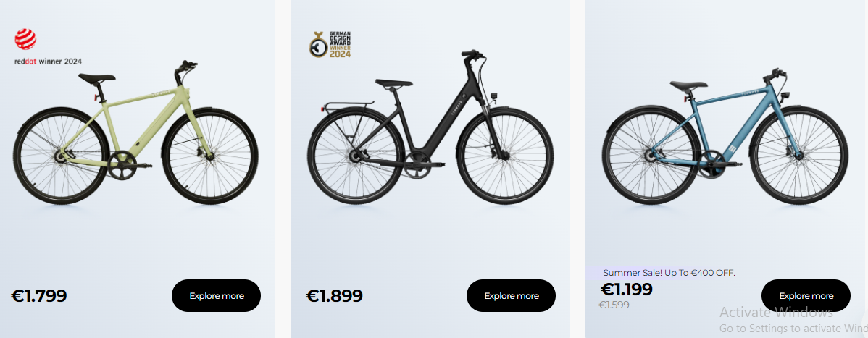Viewport: 868px width, 338px height.
Task: Click the Summer Sale €400 OFF banner
Action: pyautogui.click(x=669, y=273)
